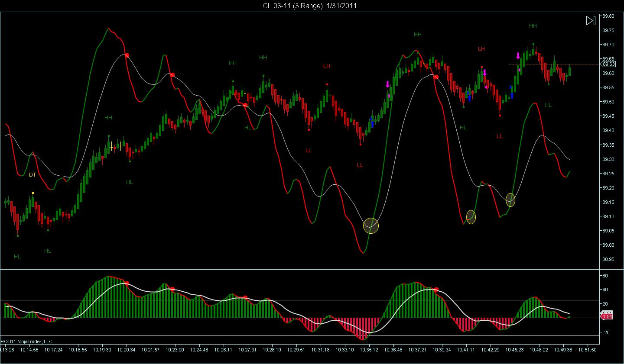Click the 89.63 current price marker
The image size is (624, 364).
(608, 64)
